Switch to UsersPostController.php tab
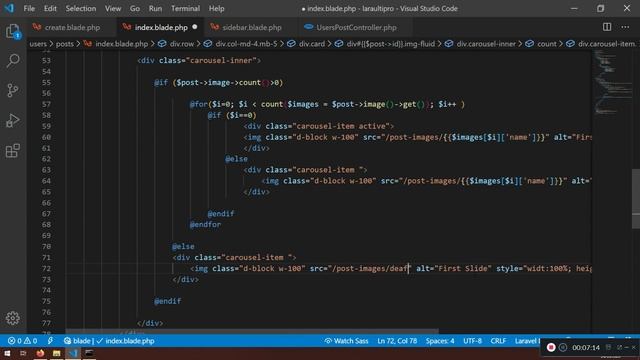Screen dimensions: 640x360 pos(356,27)
